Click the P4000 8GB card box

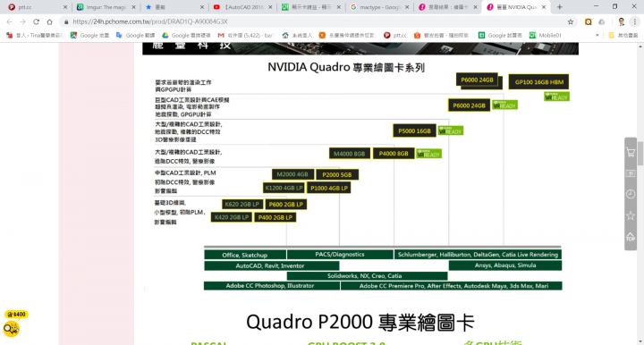(394, 154)
